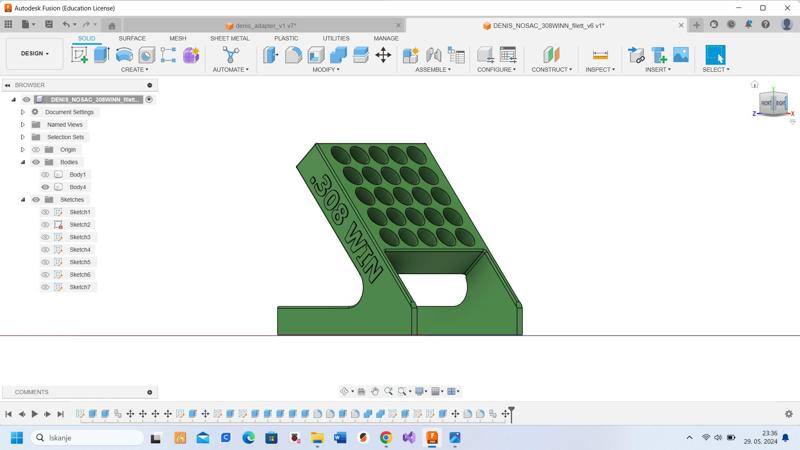Toggle visibility of Body1
The width and height of the screenshot is (800, 450).
click(45, 174)
